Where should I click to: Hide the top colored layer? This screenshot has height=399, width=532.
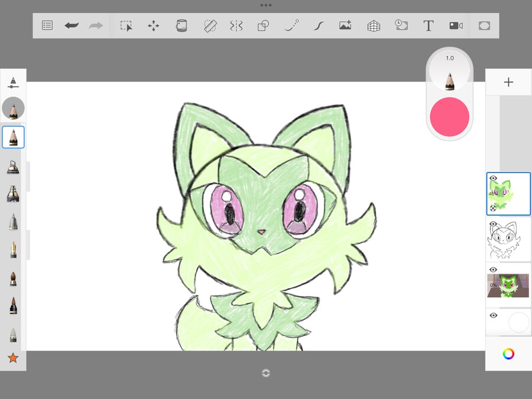(494, 178)
